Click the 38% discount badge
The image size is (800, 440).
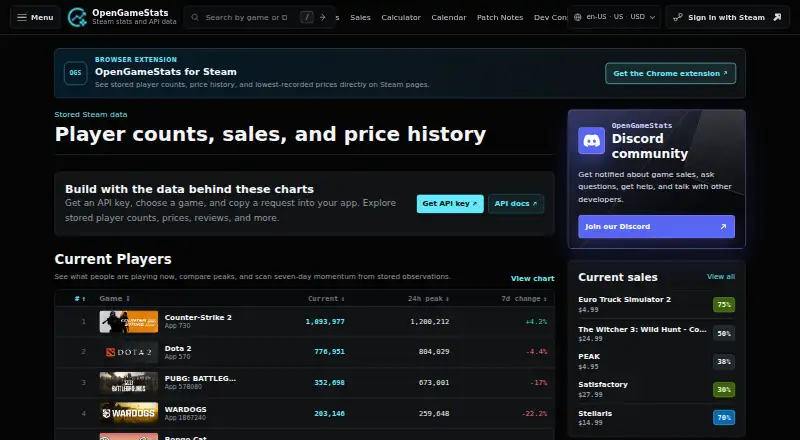tap(724, 361)
